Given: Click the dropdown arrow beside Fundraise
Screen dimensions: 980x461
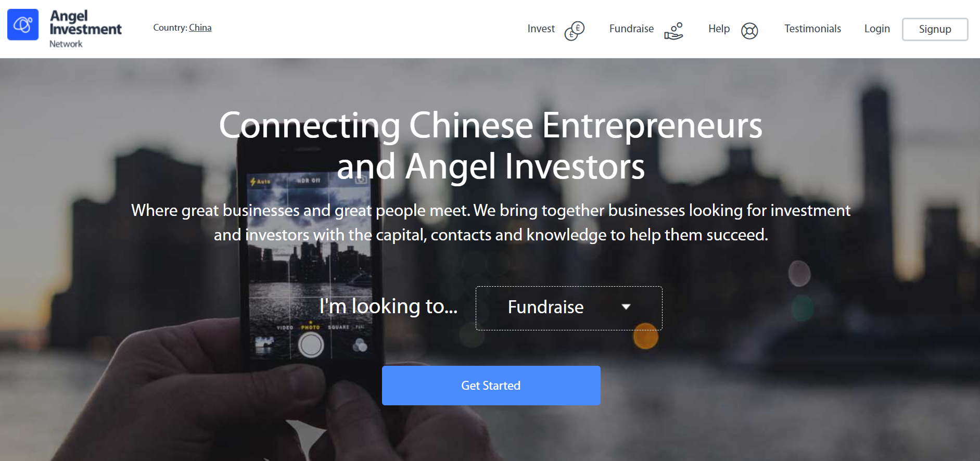Looking at the screenshot, I should point(626,307).
